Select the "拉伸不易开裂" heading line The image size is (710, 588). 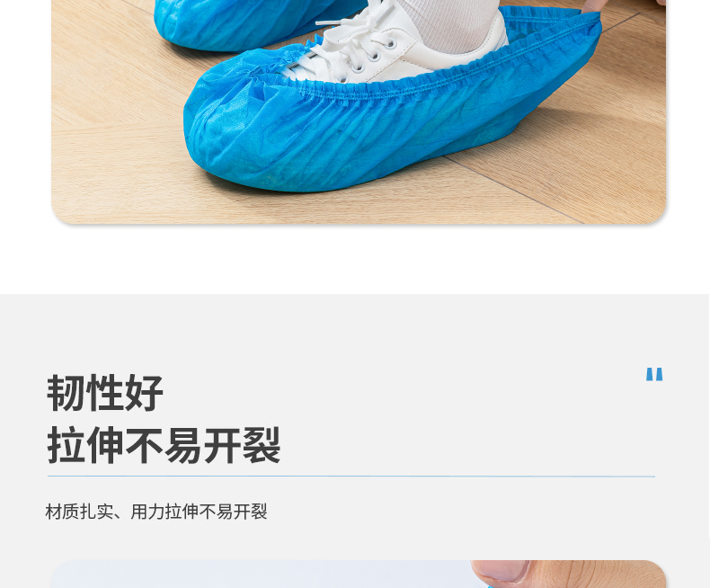coord(164,445)
